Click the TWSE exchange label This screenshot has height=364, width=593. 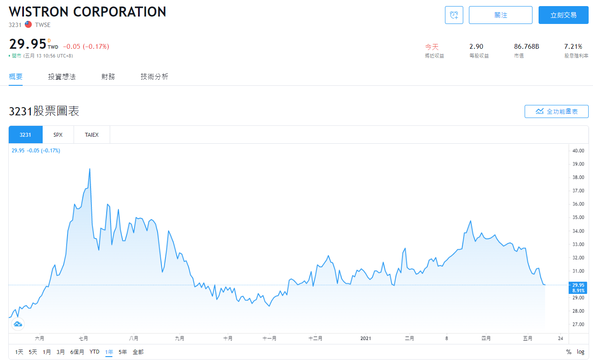[x=43, y=25]
